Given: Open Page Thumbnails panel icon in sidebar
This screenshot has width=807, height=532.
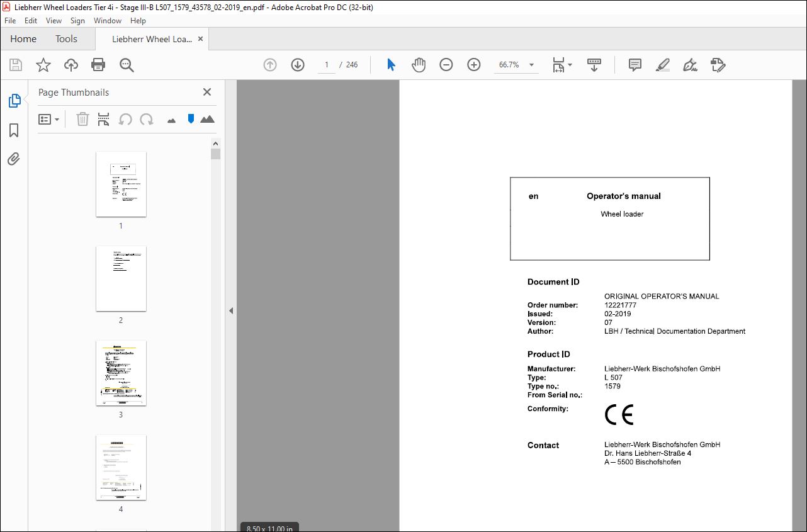Looking at the screenshot, I should point(14,101).
